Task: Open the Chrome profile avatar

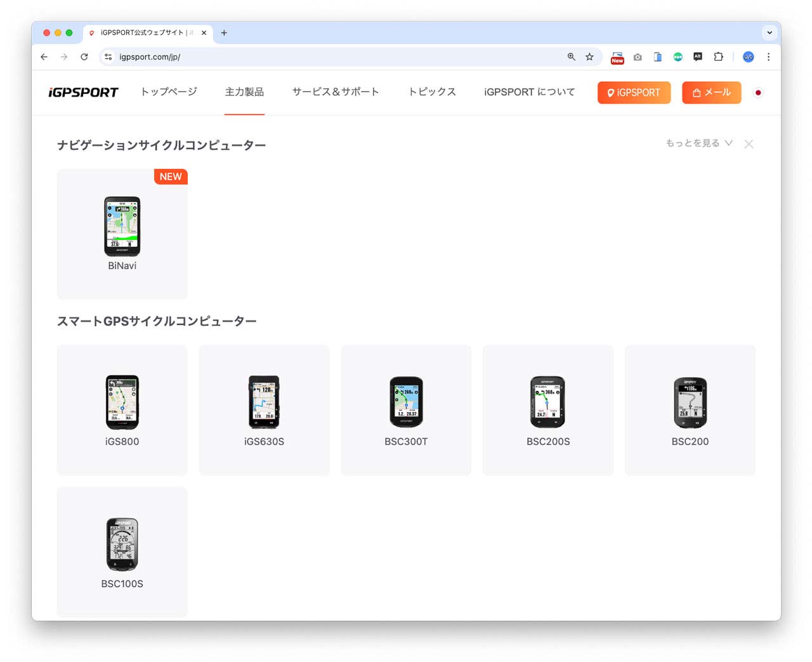Action: pyautogui.click(x=749, y=56)
